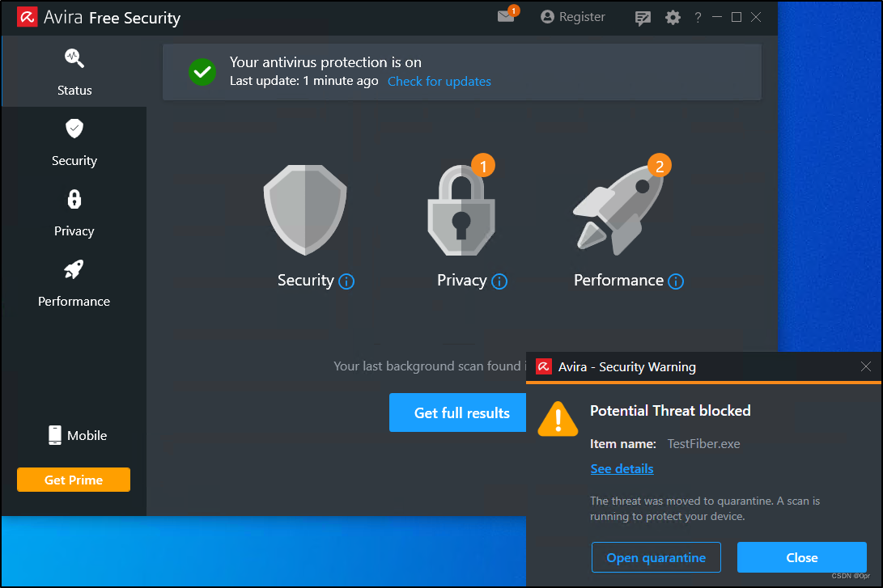Click the notification envelope with badge

tap(503, 17)
